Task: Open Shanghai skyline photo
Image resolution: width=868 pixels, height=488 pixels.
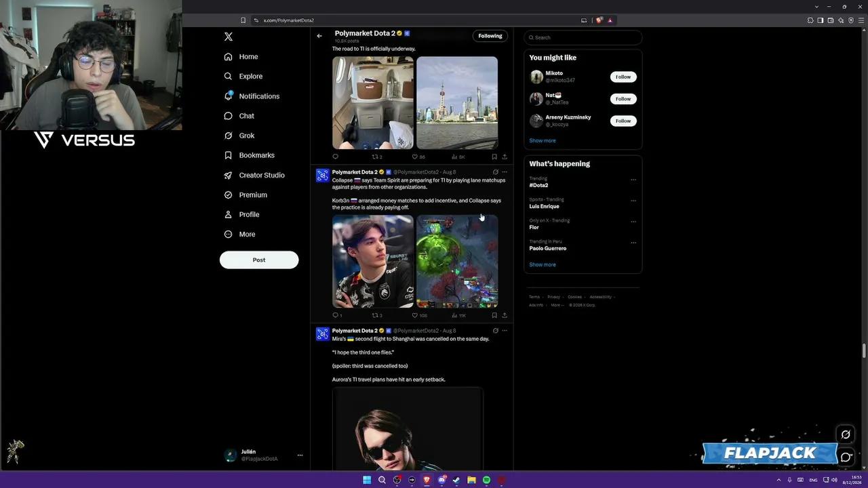Action: click(457, 103)
